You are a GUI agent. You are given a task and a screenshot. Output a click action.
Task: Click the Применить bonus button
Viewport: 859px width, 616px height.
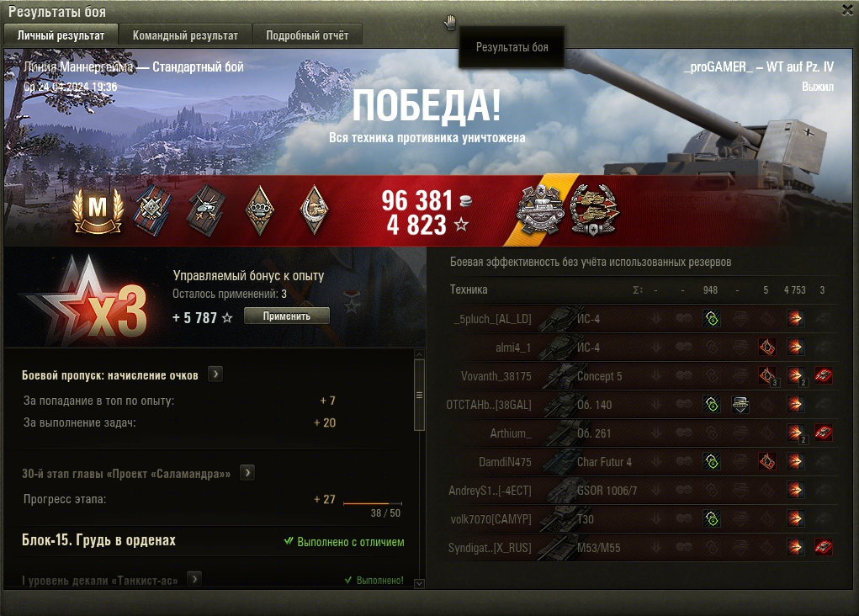pyautogui.click(x=287, y=316)
